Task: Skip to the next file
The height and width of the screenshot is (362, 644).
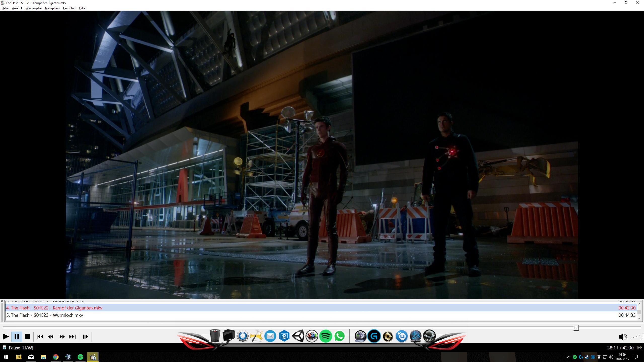Action: pos(72,337)
